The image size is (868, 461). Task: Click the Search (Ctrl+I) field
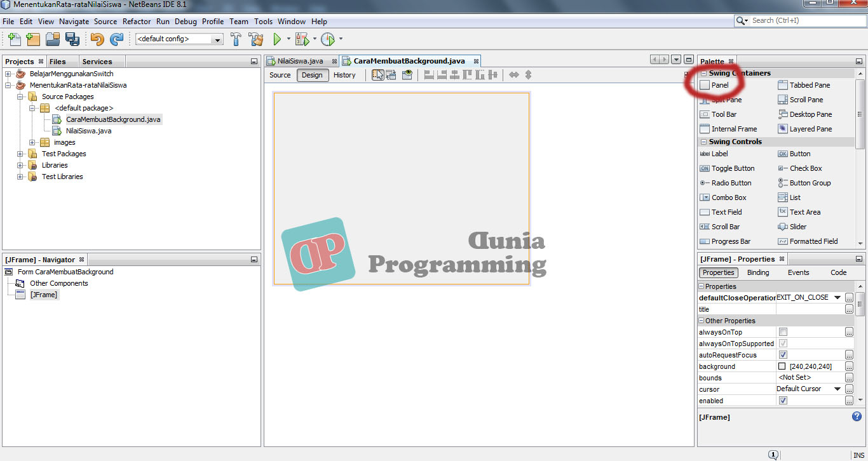coord(799,20)
